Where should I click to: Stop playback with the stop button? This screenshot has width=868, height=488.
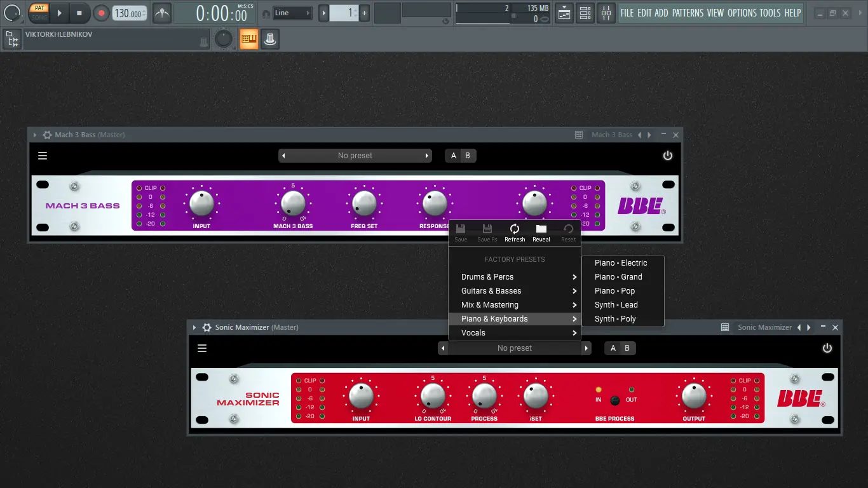79,13
